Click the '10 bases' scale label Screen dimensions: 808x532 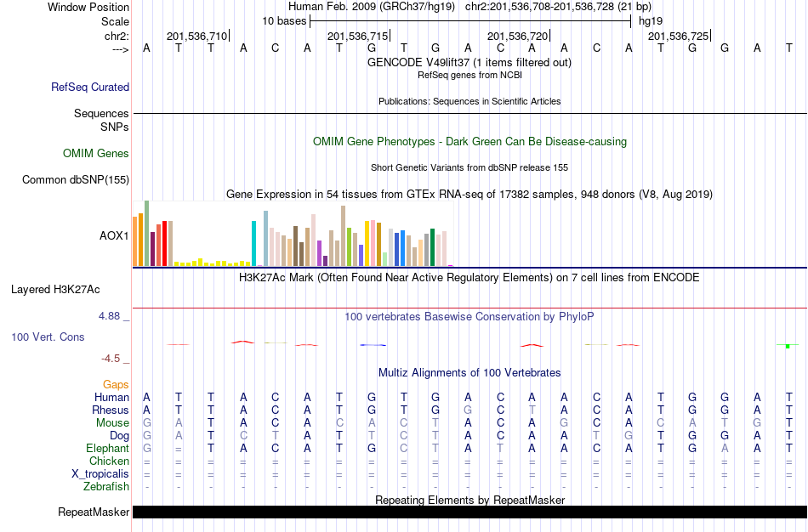[284, 21]
